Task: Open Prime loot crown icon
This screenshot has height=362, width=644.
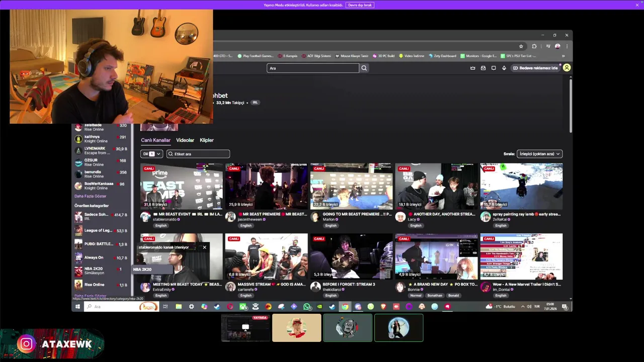Action: click(472, 68)
